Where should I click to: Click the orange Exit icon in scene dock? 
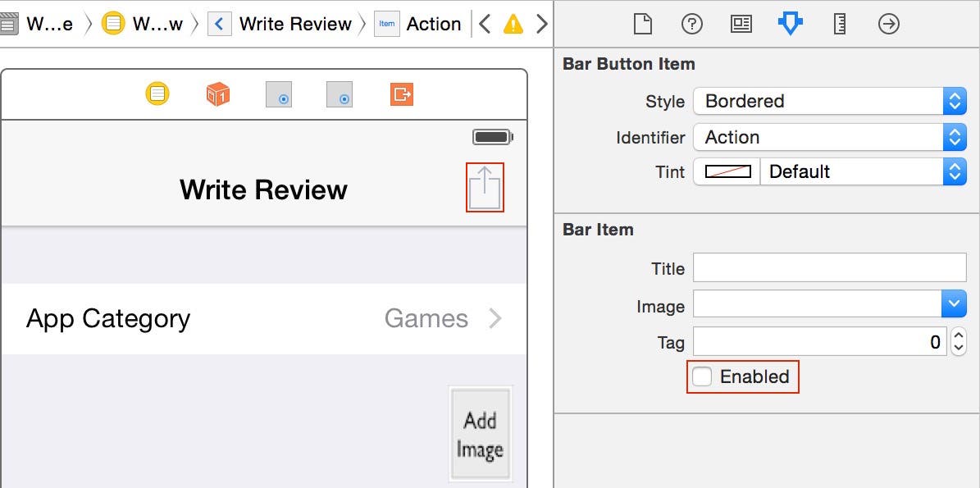pos(402,94)
